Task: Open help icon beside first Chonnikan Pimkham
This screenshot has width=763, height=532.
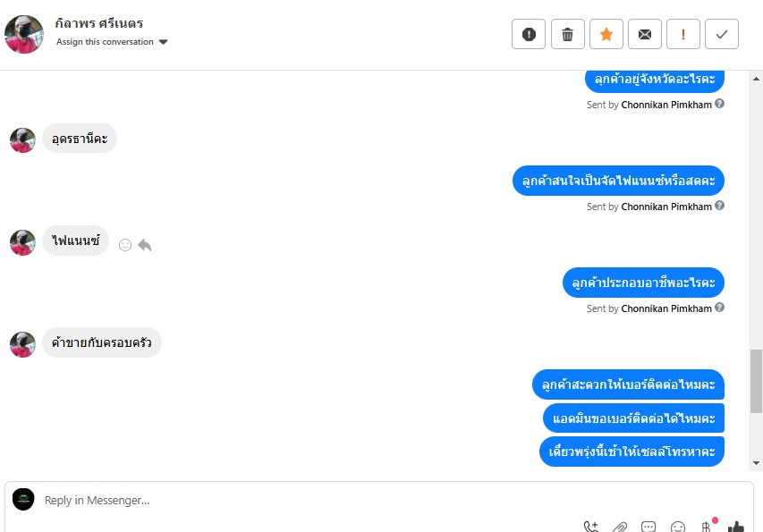Action: coord(720,104)
